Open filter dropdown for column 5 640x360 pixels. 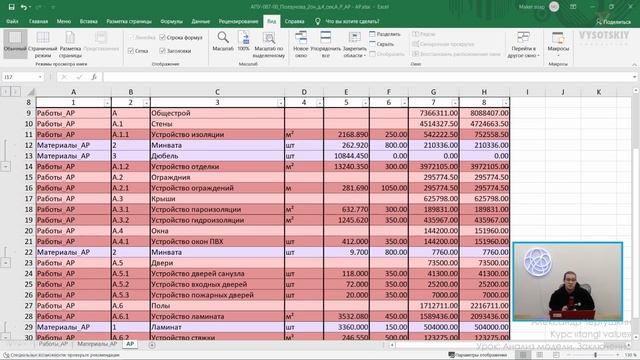365,103
